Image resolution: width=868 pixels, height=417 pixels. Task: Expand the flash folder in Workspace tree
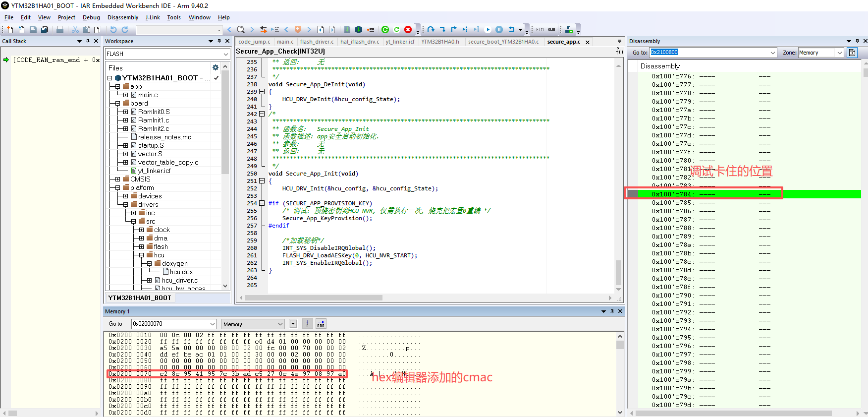pyautogui.click(x=141, y=246)
